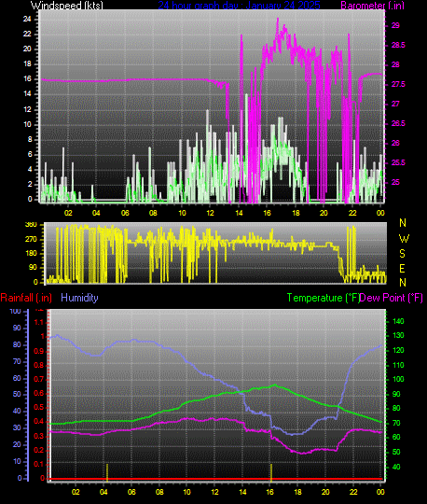
Task: Select the "Rainfall (.in)" legend label
Action: 26,298
